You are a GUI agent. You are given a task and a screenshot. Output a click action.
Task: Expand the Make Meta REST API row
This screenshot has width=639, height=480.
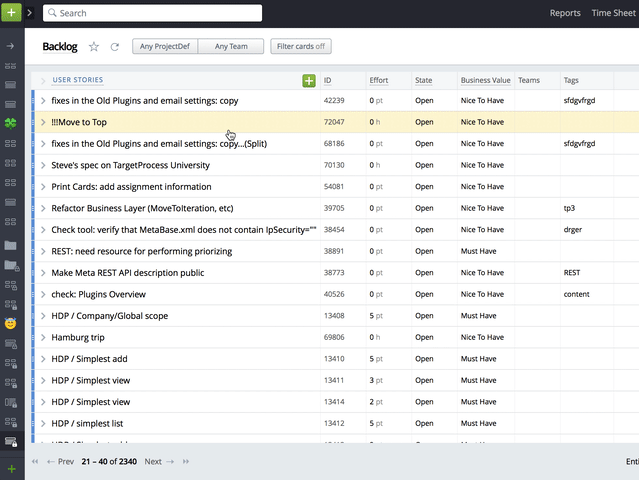click(x=43, y=273)
